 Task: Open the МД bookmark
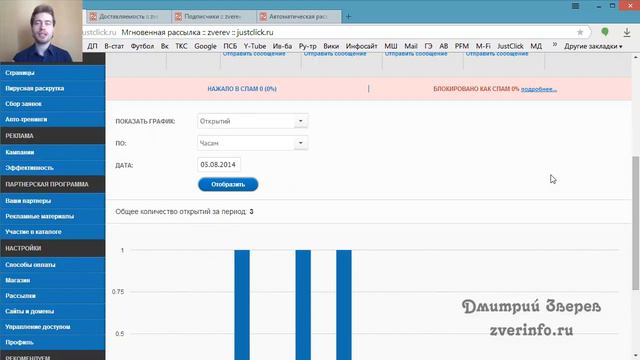coord(536,46)
